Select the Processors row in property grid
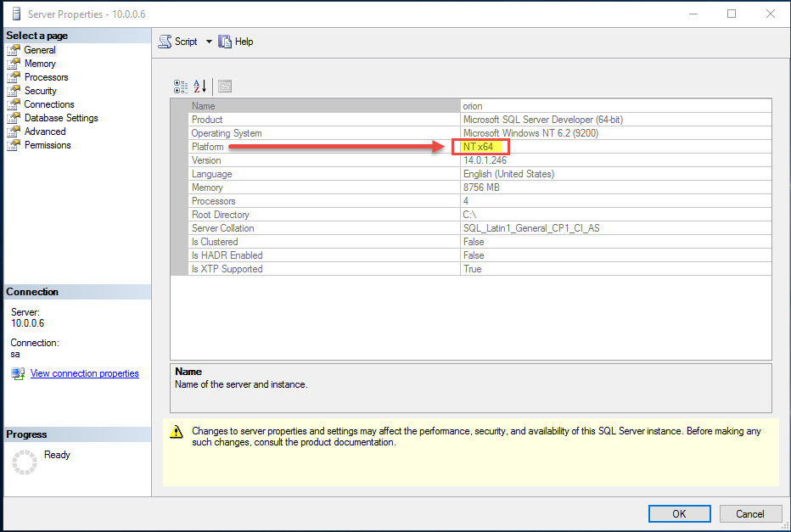This screenshot has width=791, height=532. click(x=480, y=201)
